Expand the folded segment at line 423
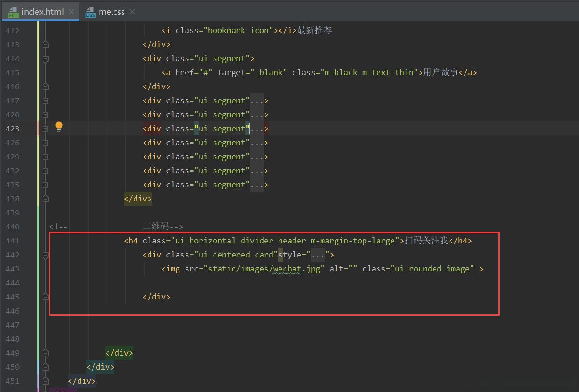The image size is (579, 392). (45, 128)
